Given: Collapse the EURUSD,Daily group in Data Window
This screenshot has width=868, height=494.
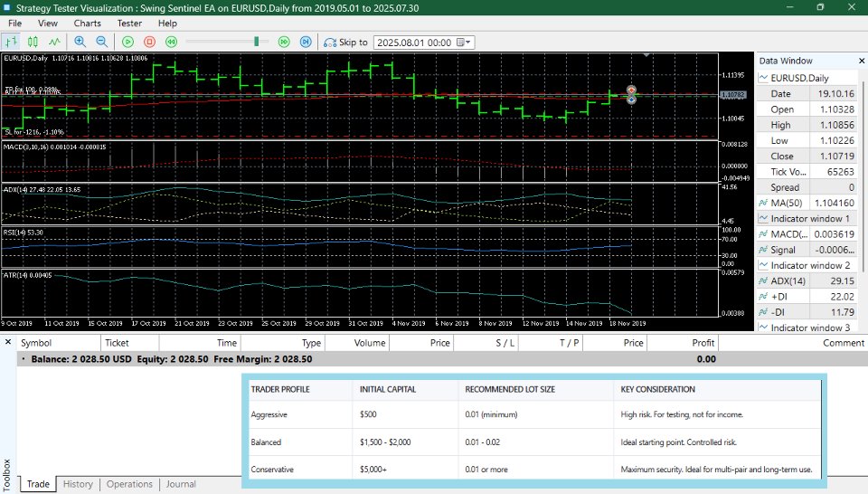Looking at the screenshot, I should (x=763, y=78).
